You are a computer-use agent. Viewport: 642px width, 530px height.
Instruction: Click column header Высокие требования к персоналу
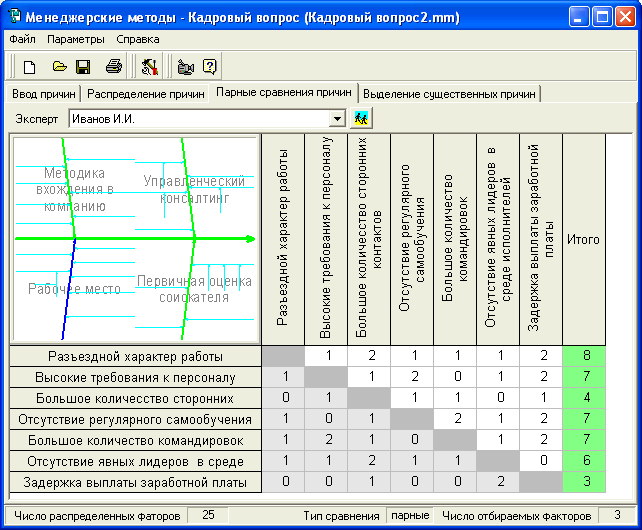click(x=326, y=239)
